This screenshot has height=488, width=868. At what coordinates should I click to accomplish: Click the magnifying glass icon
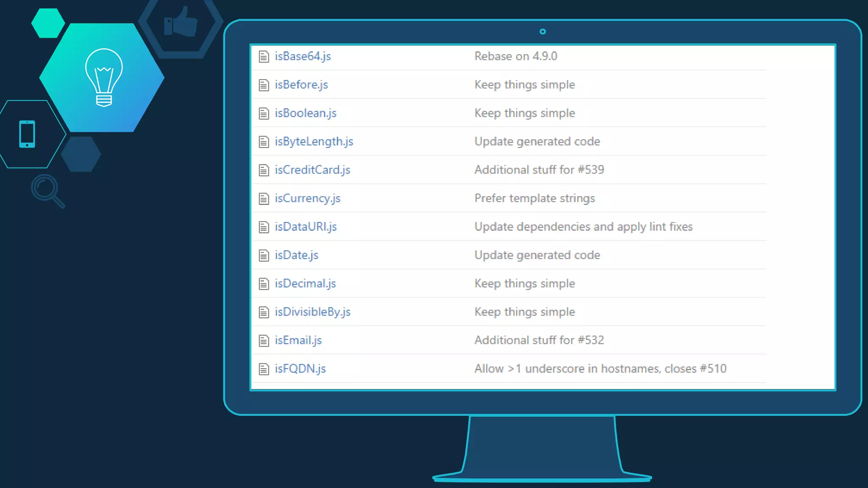pos(47,191)
